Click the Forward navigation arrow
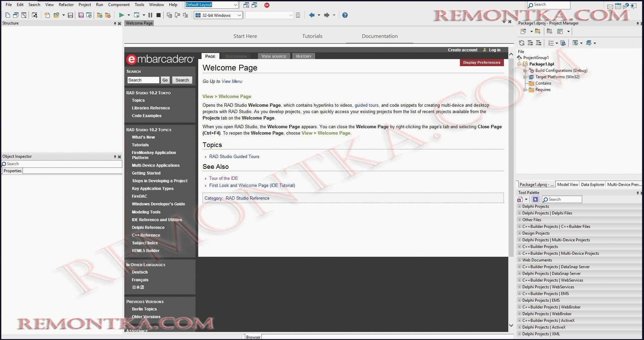 [327, 15]
